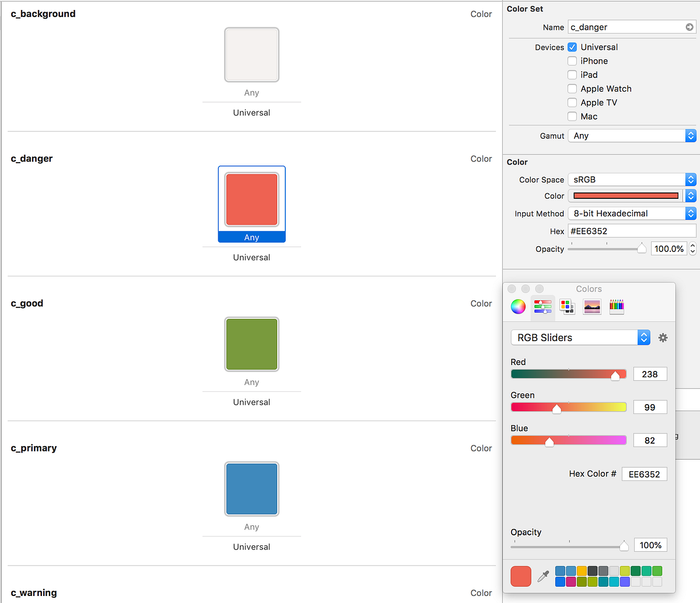The height and width of the screenshot is (603, 700).
Task: Pick the orange swatch in the swatch grid
Action: pos(582,571)
